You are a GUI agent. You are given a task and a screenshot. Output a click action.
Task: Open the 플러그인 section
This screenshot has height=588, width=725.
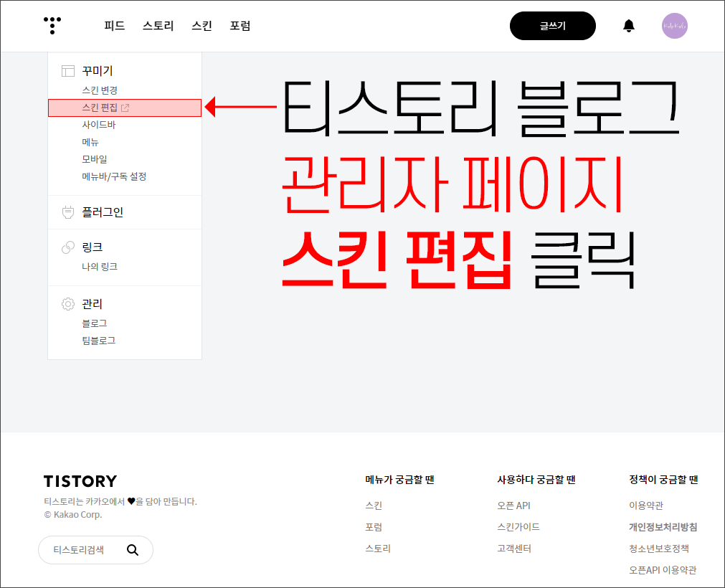click(103, 212)
